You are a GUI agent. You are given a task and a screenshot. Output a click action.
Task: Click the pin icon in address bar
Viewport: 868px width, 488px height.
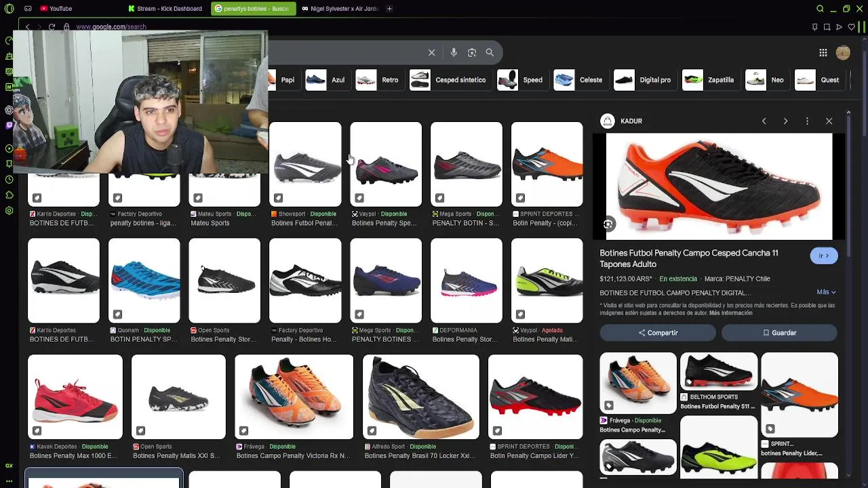coord(814,27)
